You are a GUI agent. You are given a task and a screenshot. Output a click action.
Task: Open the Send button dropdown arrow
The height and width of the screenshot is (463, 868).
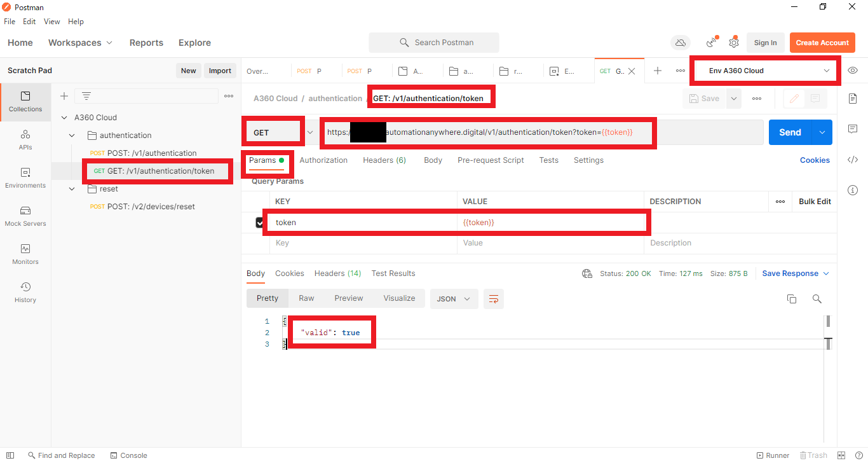[x=822, y=132]
